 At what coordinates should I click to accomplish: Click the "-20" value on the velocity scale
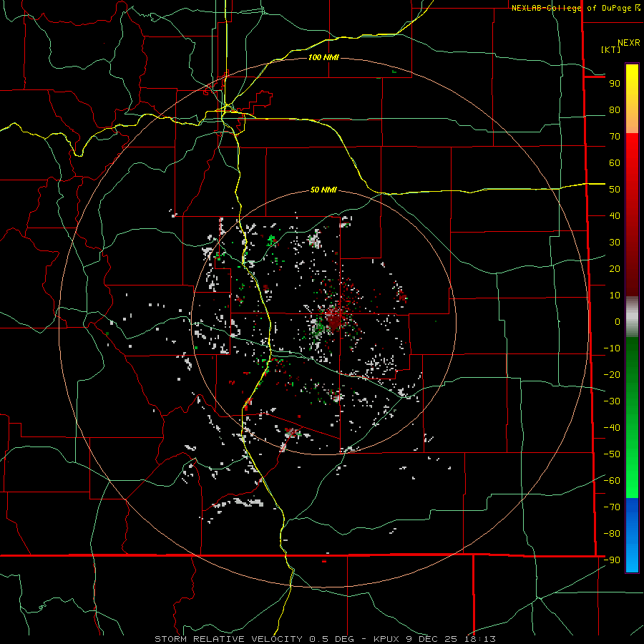(612, 375)
